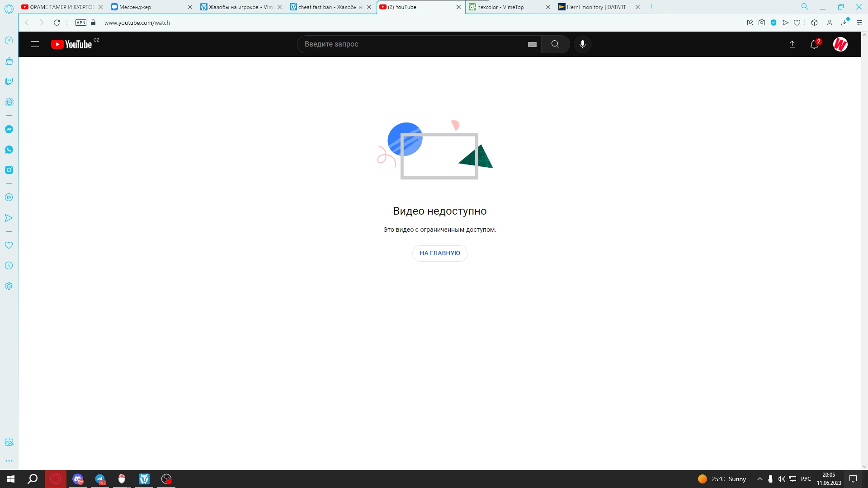868x488 pixels.
Task: Click the YouTube search input field
Action: click(411, 44)
